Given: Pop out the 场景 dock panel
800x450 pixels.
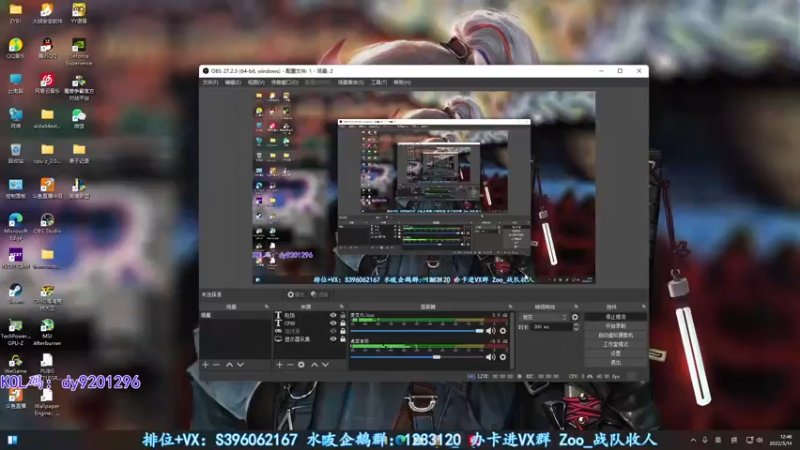Looking at the screenshot, I should (x=266, y=307).
